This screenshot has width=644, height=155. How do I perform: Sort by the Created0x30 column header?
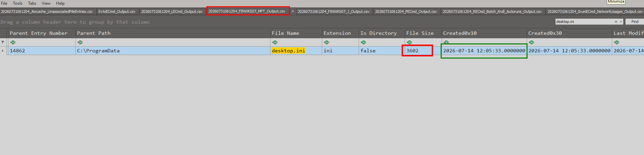coord(569,33)
